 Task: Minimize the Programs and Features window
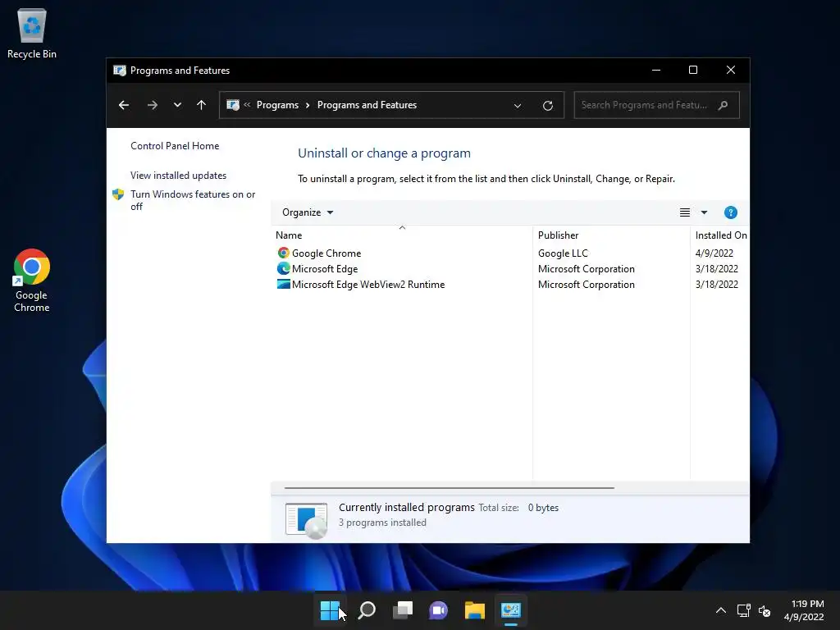point(655,71)
